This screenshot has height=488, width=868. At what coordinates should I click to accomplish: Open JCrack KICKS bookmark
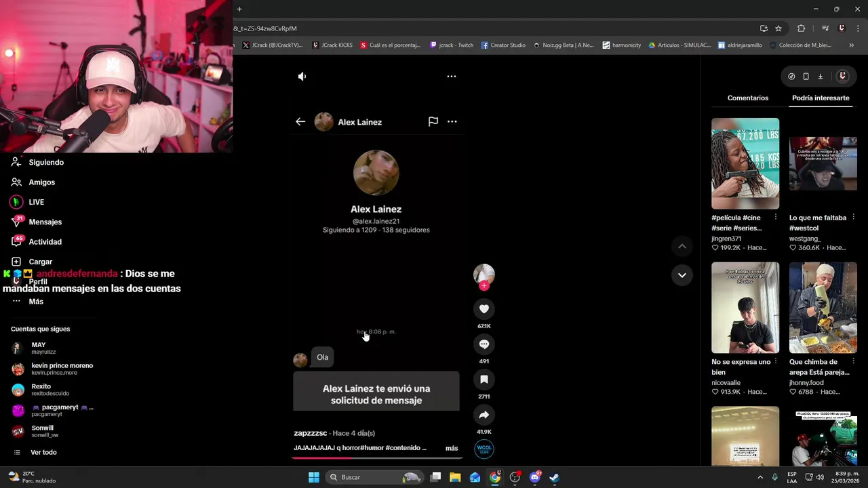[x=332, y=45]
